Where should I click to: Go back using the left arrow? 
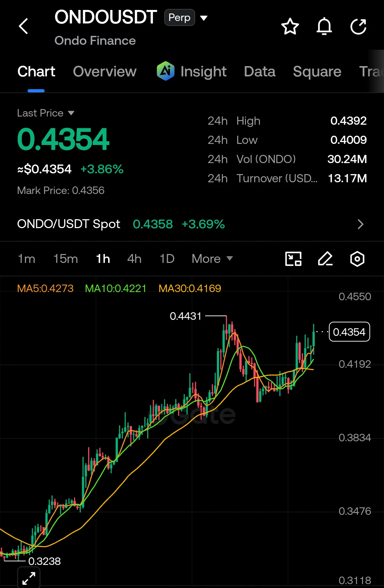tap(23, 26)
